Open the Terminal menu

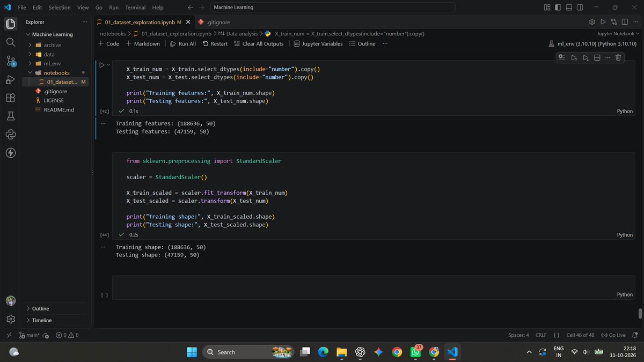click(x=135, y=8)
